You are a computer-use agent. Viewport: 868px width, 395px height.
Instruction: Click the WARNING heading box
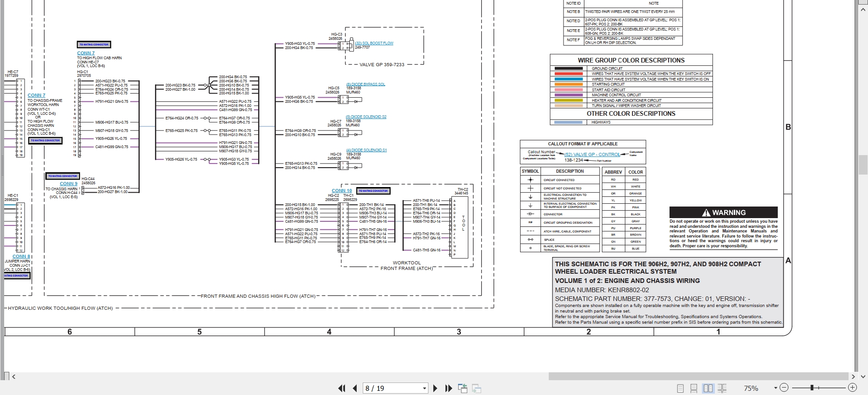pyautogui.click(x=724, y=213)
